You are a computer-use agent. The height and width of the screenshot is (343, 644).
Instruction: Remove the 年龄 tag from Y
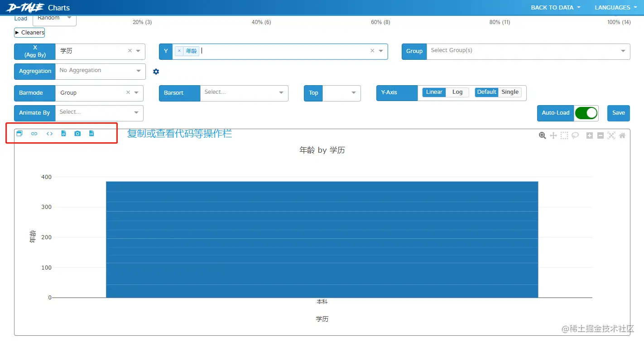pyautogui.click(x=179, y=51)
